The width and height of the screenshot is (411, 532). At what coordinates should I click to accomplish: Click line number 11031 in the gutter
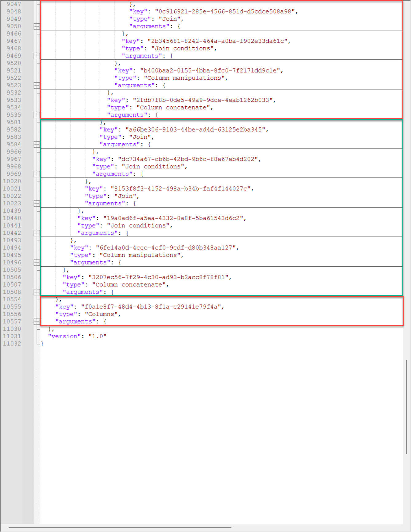[x=12, y=336]
